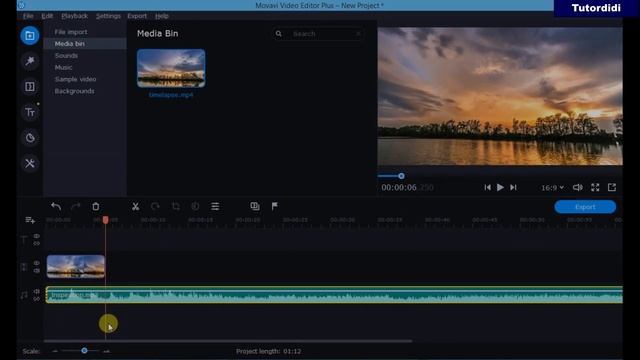Image resolution: width=640 pixels, height=360 pixels.
Task: Click the Redo arrow in the timeline toolbar
Action: click(76, 207)
